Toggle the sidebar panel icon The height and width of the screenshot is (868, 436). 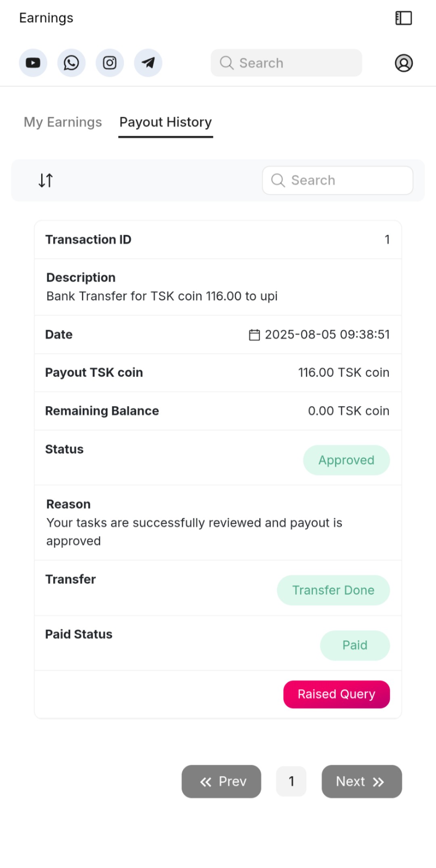pyautogui.click(x=403, y=18)
